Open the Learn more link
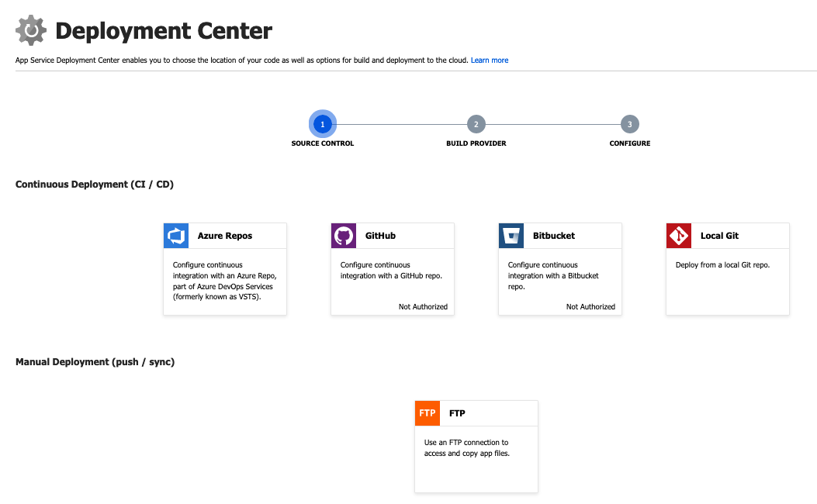The height and width of the screenshot is (504, 817). click(490, 60)
